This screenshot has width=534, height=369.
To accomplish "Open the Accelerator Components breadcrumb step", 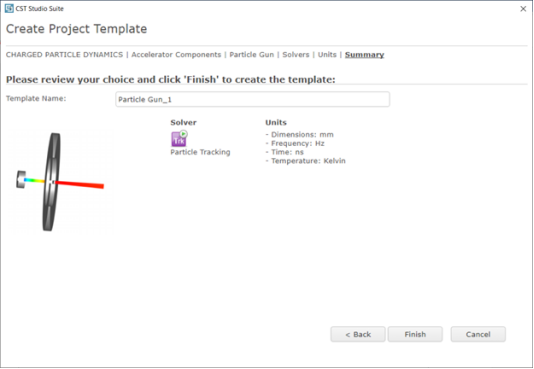I will pos(176,55).
